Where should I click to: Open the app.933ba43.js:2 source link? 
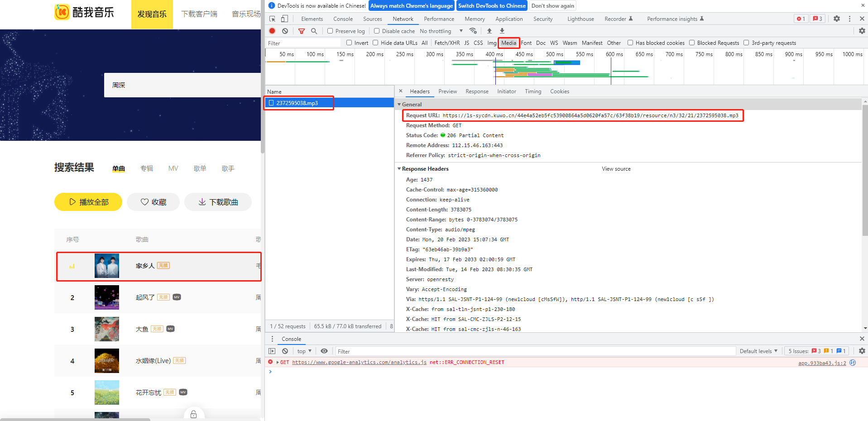[822, 363]
